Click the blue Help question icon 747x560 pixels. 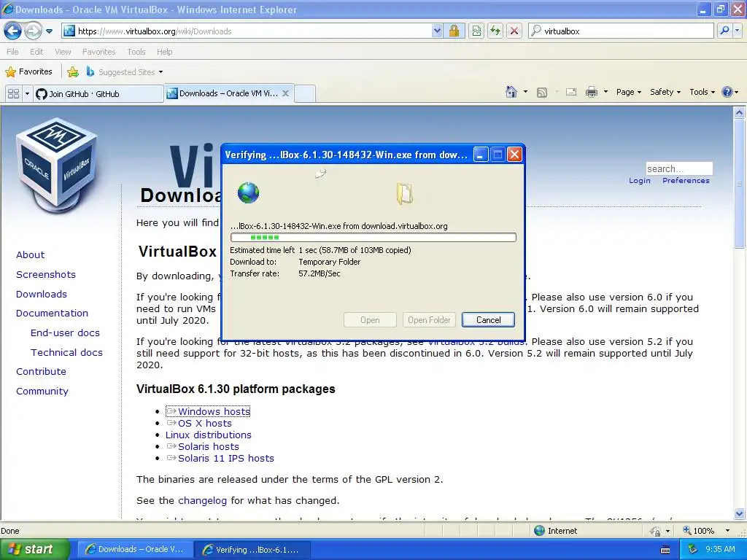pos(727,92)
